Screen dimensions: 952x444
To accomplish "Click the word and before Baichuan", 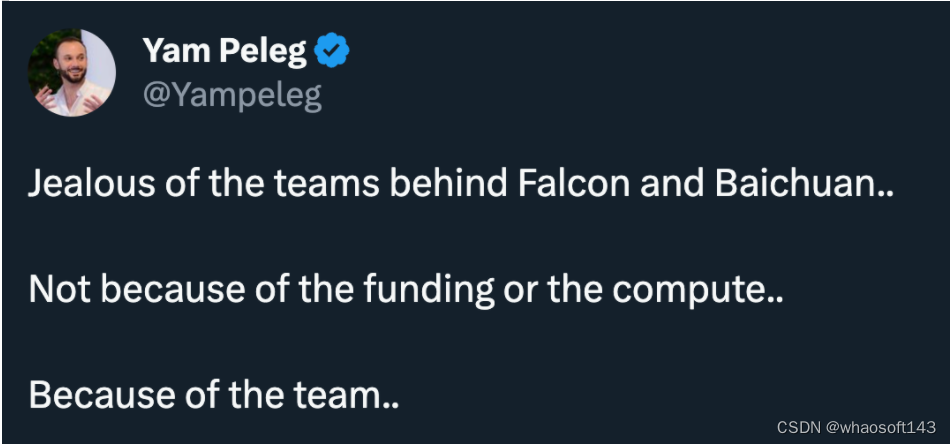I will tap(651, 185).
